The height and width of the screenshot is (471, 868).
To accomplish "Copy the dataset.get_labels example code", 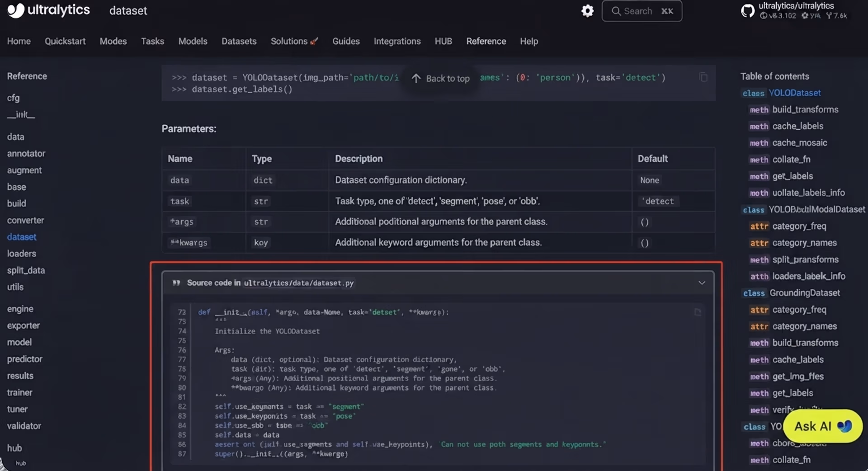I will (703, 77).
